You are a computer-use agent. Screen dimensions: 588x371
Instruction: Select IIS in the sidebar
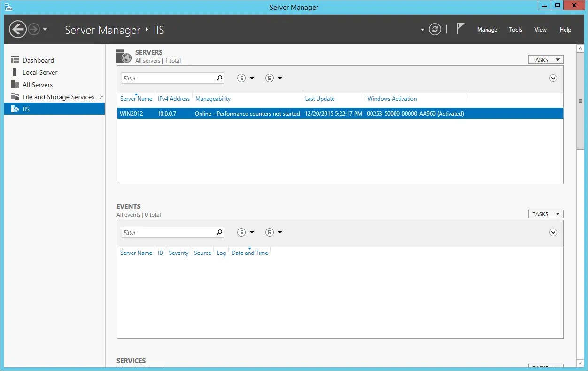pos(54,109)
